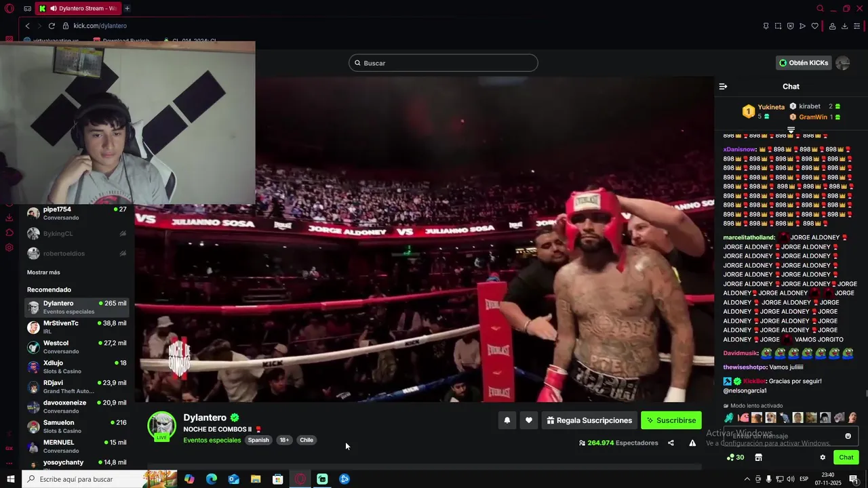Screen dimensions: 868x488
Task: Open recommended channel MERNUEL
Action: 77,446
